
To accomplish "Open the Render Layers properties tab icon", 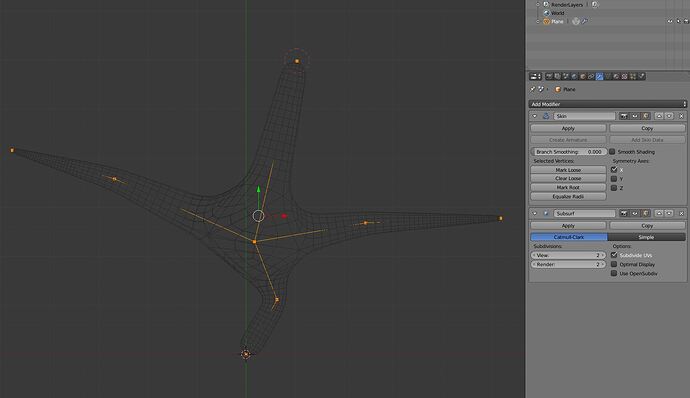I will [x=558, y=76].
